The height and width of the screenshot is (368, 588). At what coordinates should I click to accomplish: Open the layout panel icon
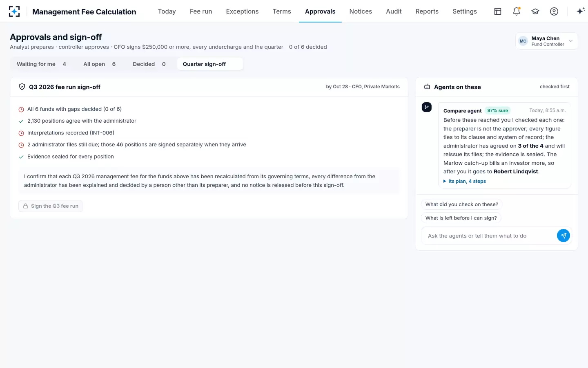point(498,11)
